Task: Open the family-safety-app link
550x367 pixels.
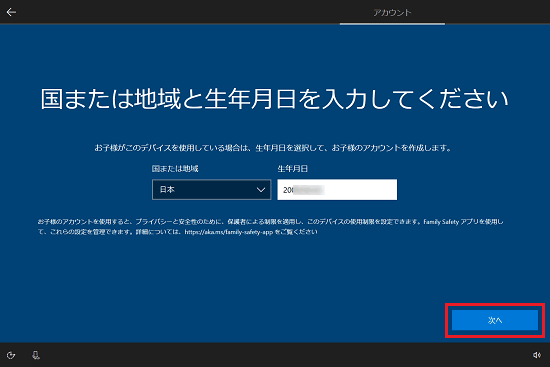Action: (229, 232)
